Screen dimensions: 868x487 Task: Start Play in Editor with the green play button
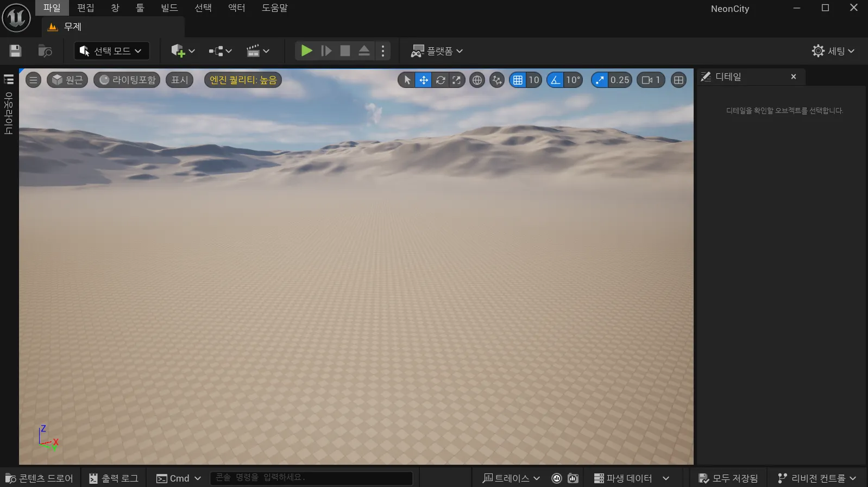pos(306,51)
